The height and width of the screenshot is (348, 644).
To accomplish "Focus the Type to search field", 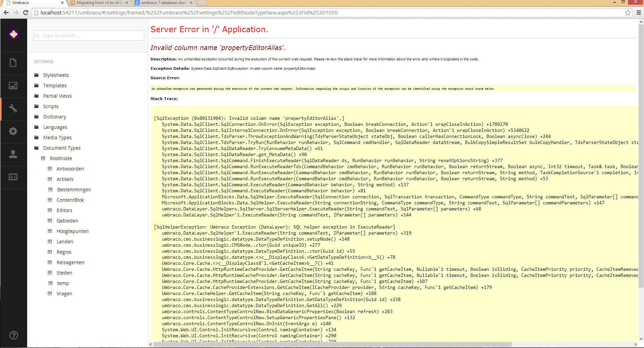I will 89,36.
